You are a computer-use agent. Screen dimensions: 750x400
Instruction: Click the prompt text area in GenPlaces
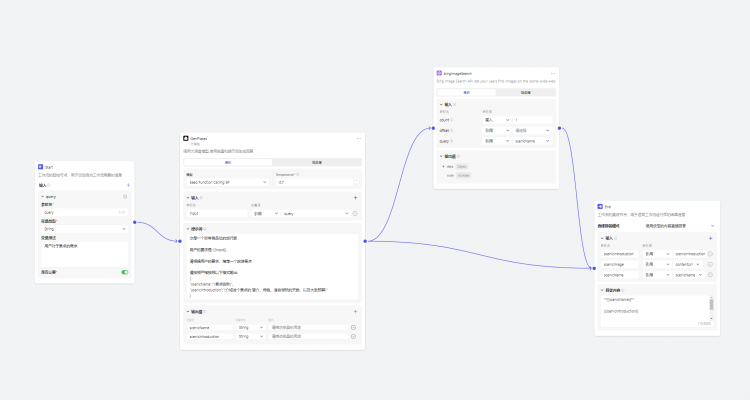[272, 267]
